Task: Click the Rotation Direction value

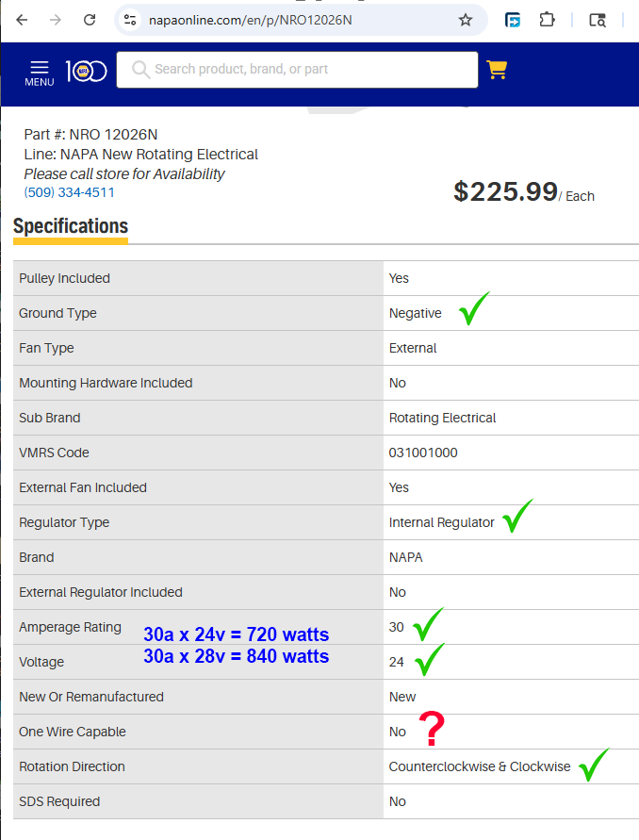Action: coord(479,766)
